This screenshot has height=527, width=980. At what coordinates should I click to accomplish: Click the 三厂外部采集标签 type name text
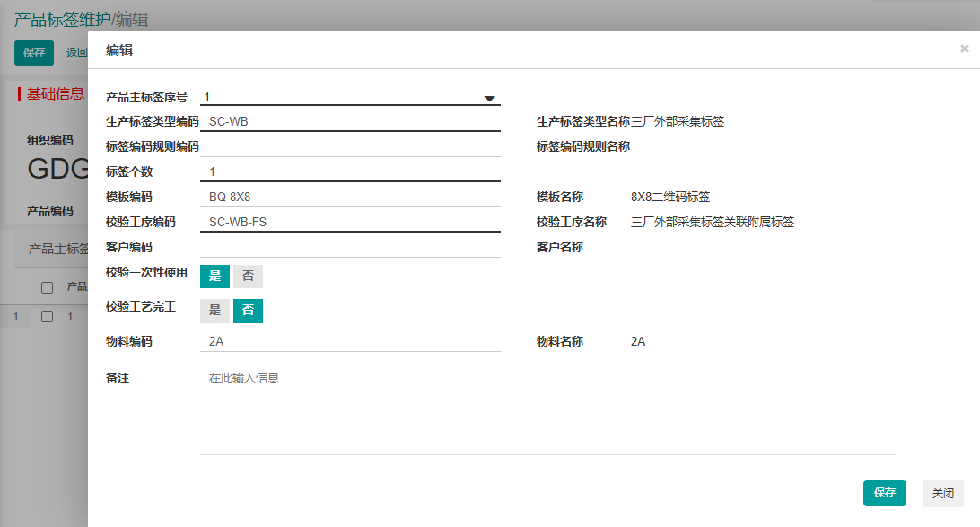[x=678, y=121]
